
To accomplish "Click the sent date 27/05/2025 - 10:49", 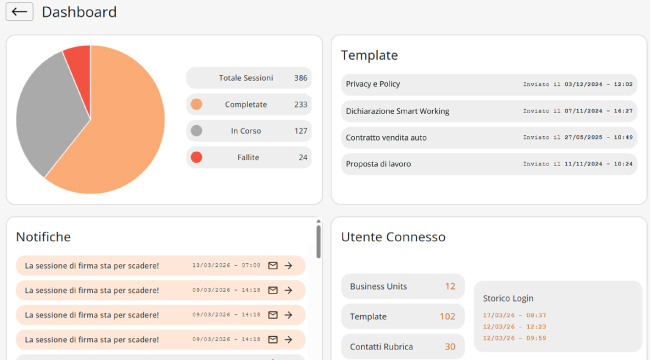I will (x=598, y=137).
